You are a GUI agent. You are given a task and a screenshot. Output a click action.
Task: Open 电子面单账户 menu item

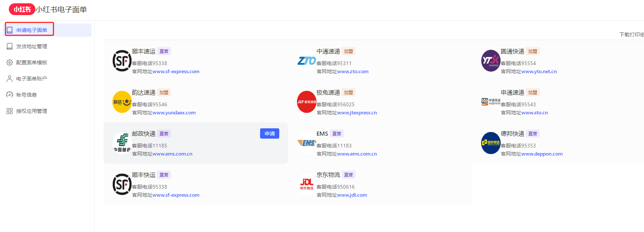tap(48, 79)
